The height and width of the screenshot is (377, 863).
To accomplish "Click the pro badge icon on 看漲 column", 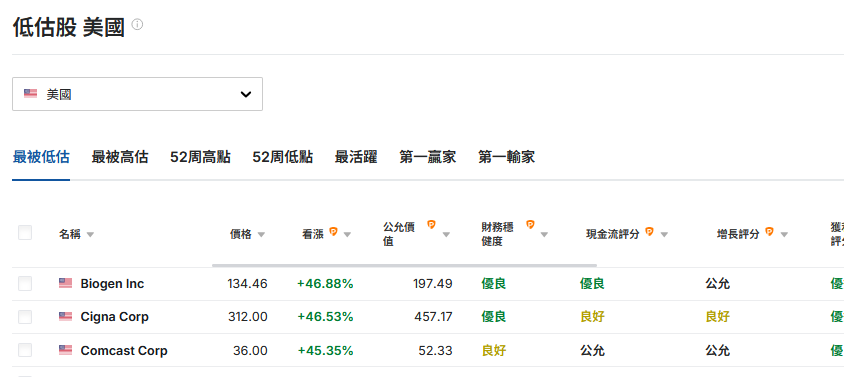I will coord(333,232).
